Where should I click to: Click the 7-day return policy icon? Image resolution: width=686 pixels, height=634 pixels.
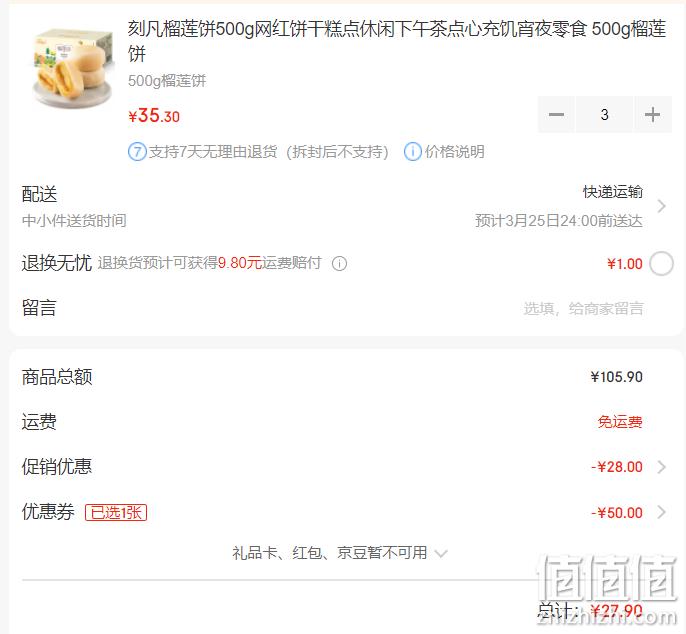tap(137, 152)
